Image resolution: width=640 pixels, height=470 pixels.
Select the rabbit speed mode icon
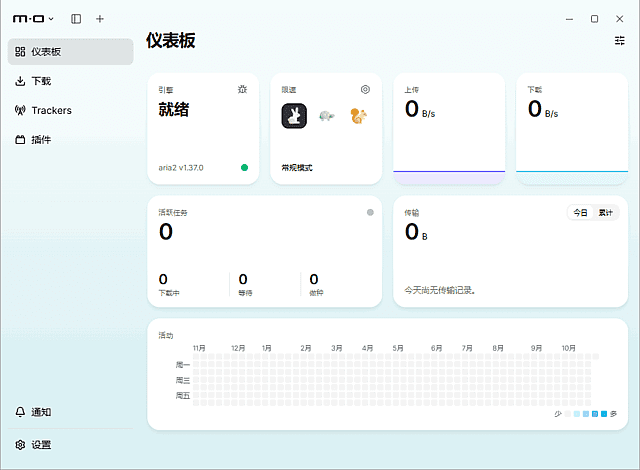pos(294,116)
